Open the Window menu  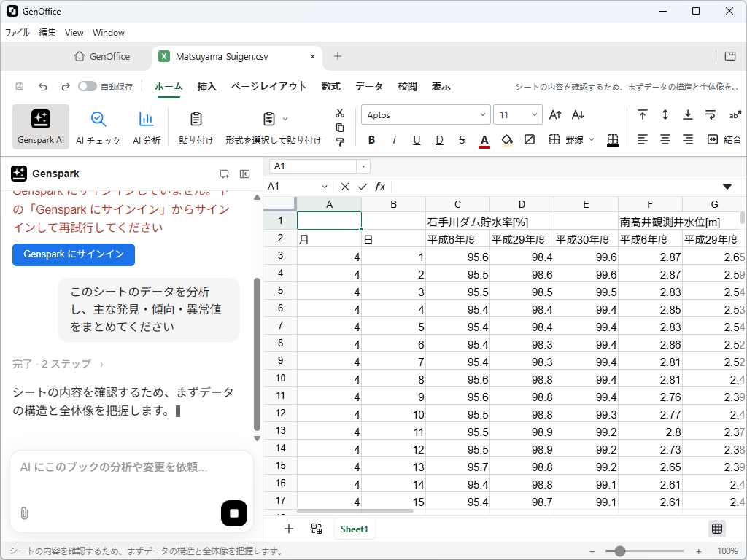pos(108,32)
